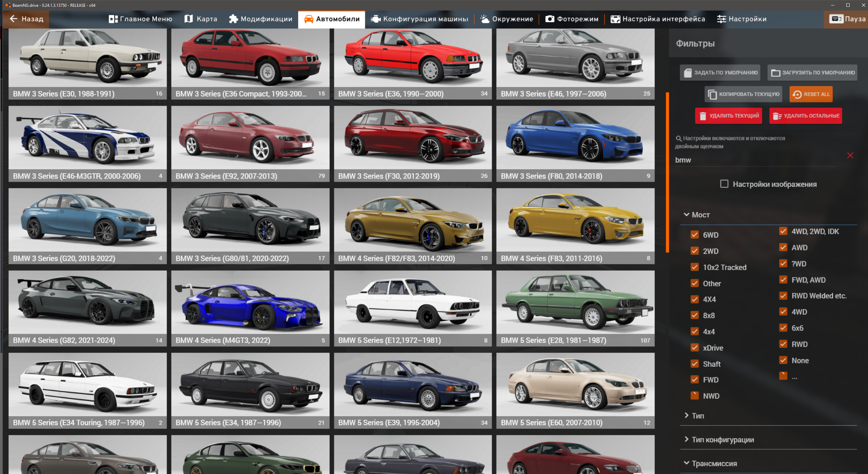
Task: Toggle the None filter checkbox
Action: (x=783, y=360)
